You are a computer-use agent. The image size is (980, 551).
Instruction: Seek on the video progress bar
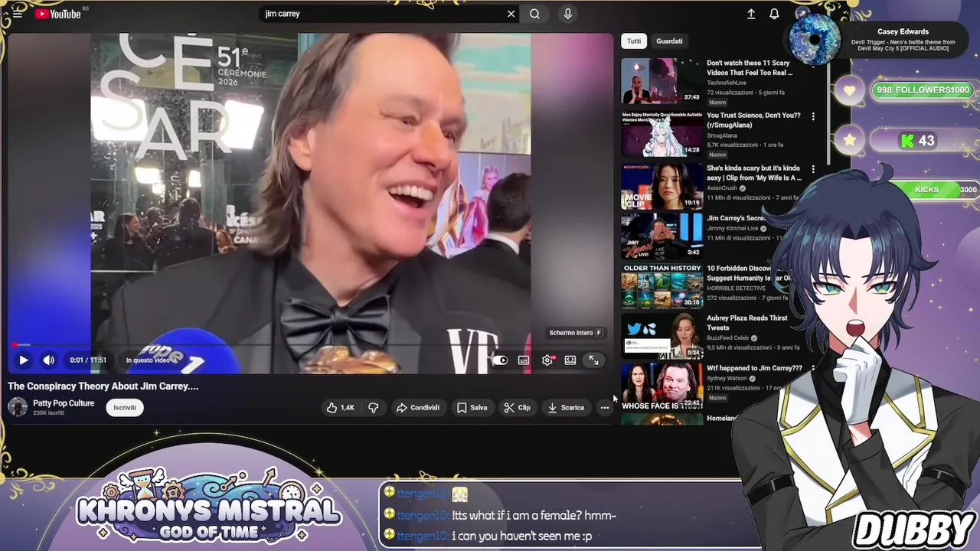click(x=310, y=345)
